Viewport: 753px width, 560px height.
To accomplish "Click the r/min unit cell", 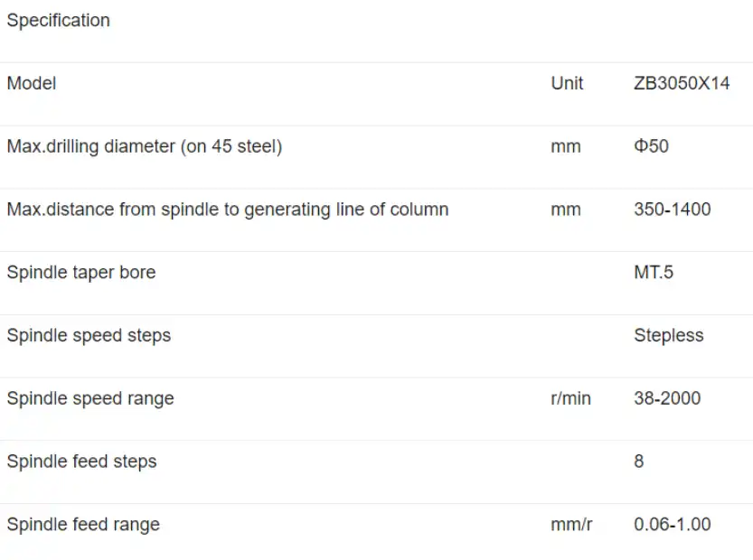I will (570, 398).
